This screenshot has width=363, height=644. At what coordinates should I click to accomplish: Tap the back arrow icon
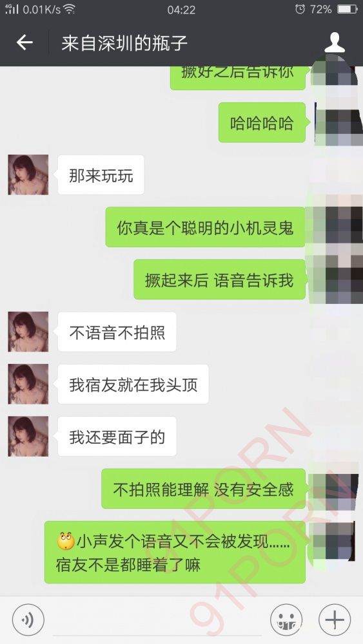click(25, 43)
